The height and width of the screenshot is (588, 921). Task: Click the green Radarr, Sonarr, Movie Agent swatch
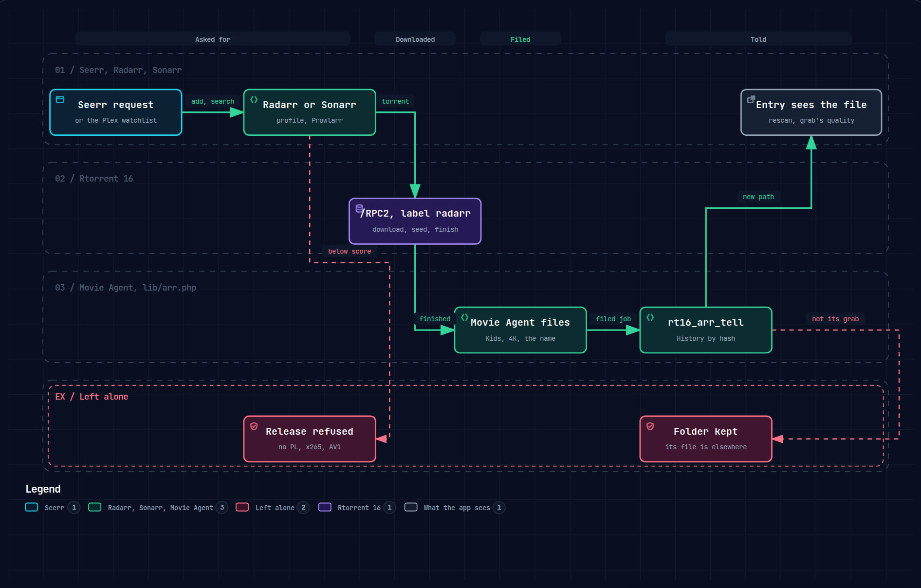95,507
